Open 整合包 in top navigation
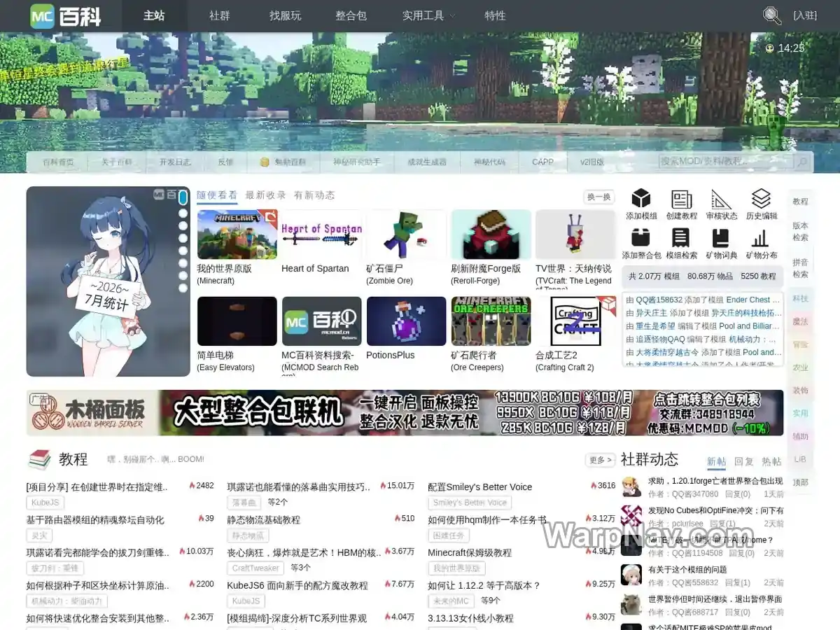 tap(351, 15)
